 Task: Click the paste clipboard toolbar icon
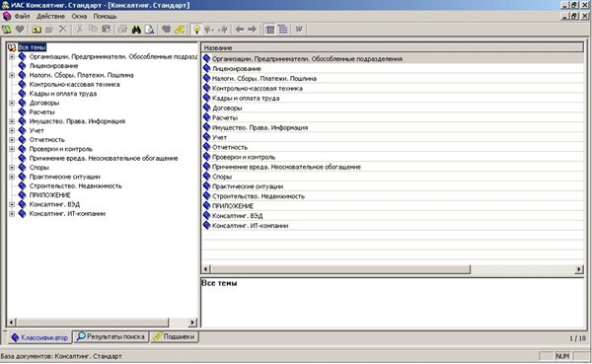tap(107, 29)
